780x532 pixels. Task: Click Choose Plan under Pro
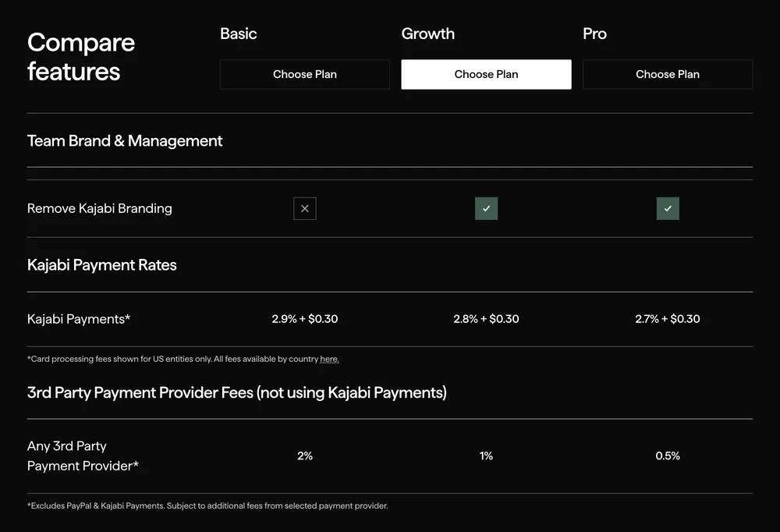coord(668,74)
